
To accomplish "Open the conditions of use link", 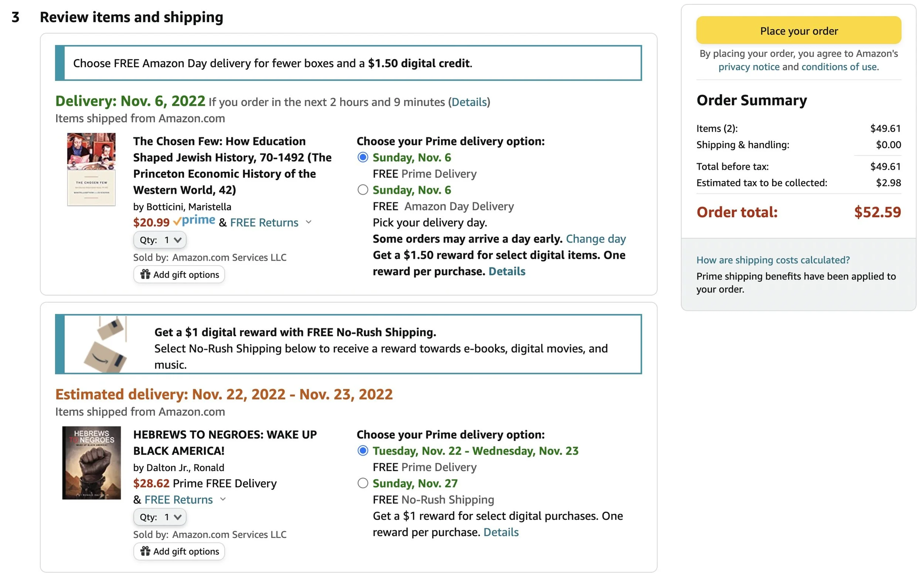I will (x=840, y=67).
